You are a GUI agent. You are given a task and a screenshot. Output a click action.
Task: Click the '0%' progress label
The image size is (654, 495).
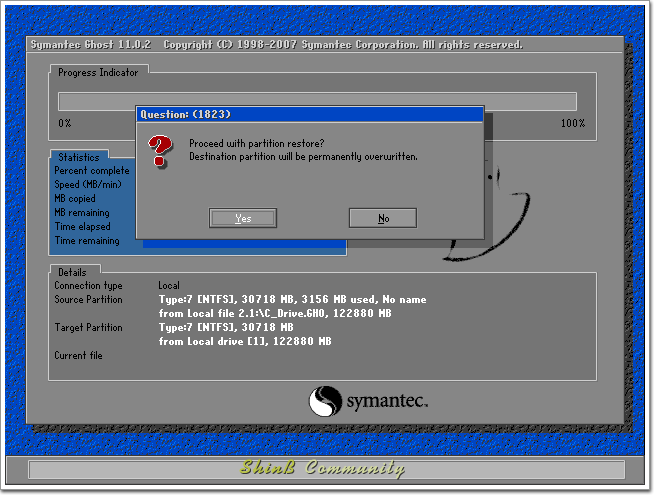tap(65, 123)
